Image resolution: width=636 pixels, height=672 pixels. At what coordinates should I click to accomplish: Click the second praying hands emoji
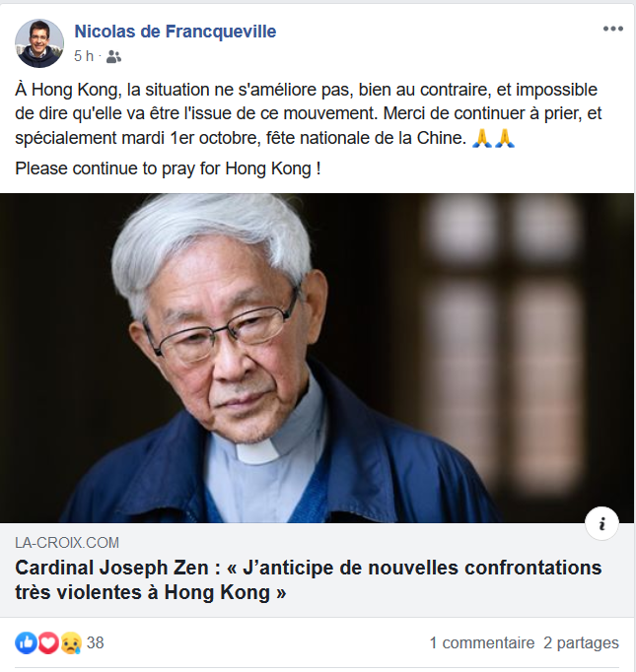pyautogui.click(x=505, y=138)
